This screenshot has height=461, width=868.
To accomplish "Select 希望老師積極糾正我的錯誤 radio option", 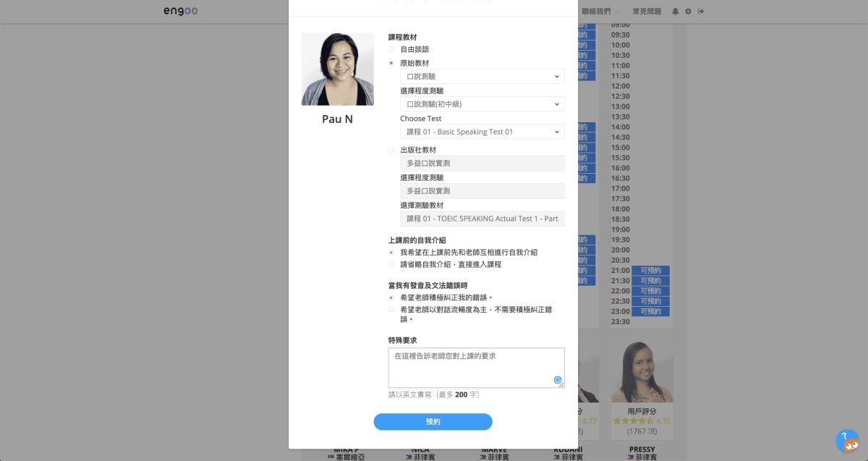I will click(391, 297).
